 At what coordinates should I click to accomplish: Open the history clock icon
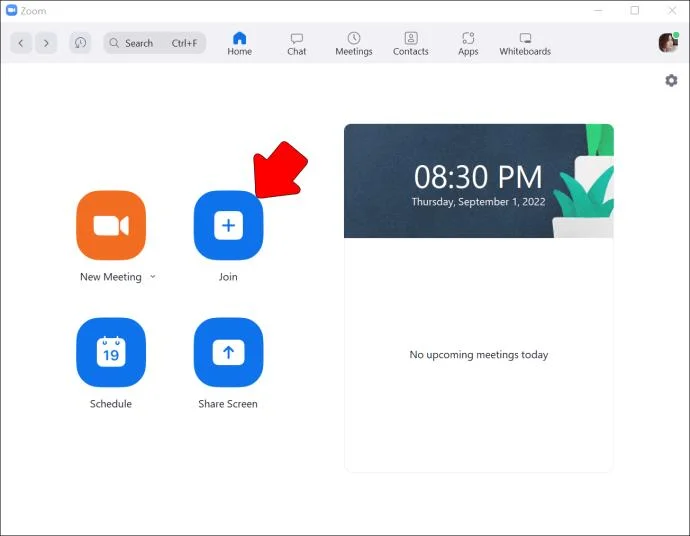pos(80,43)
